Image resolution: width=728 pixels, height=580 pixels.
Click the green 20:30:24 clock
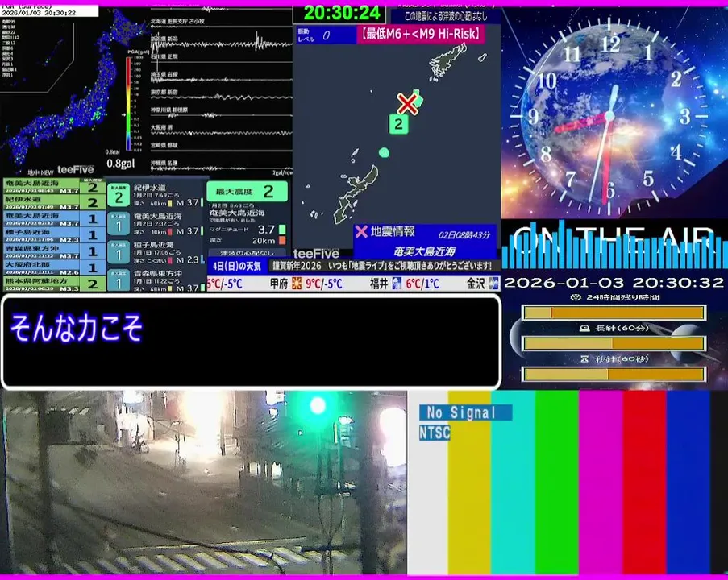[342, 13]
